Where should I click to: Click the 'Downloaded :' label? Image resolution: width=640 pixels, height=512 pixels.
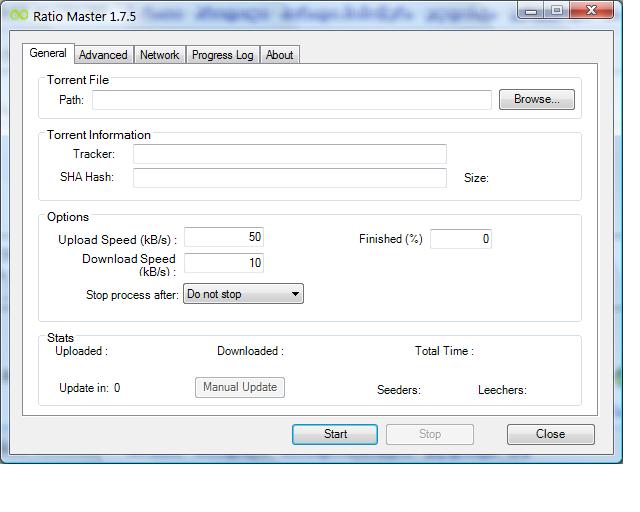tap(251, 351)
